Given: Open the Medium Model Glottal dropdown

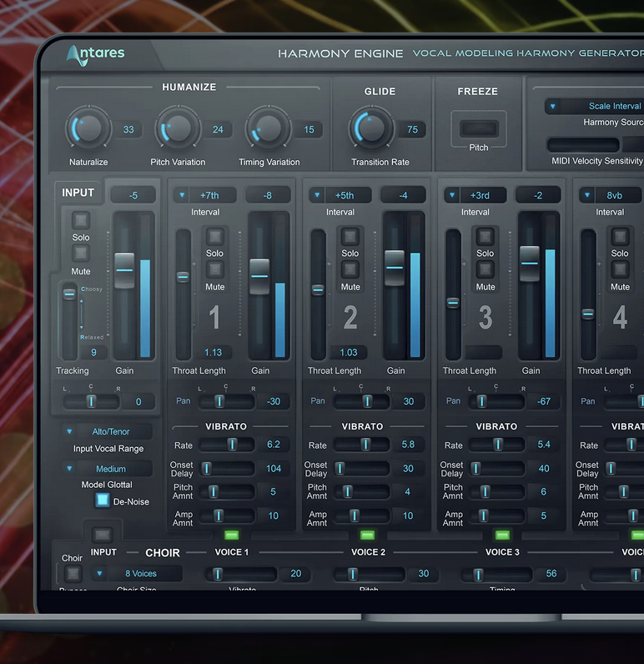Looking at the screenshot, I should click(107, 469).
